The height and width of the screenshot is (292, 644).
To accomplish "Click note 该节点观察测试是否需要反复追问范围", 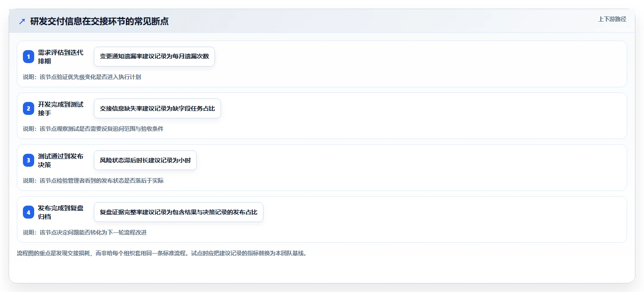I will click(93, 129).
